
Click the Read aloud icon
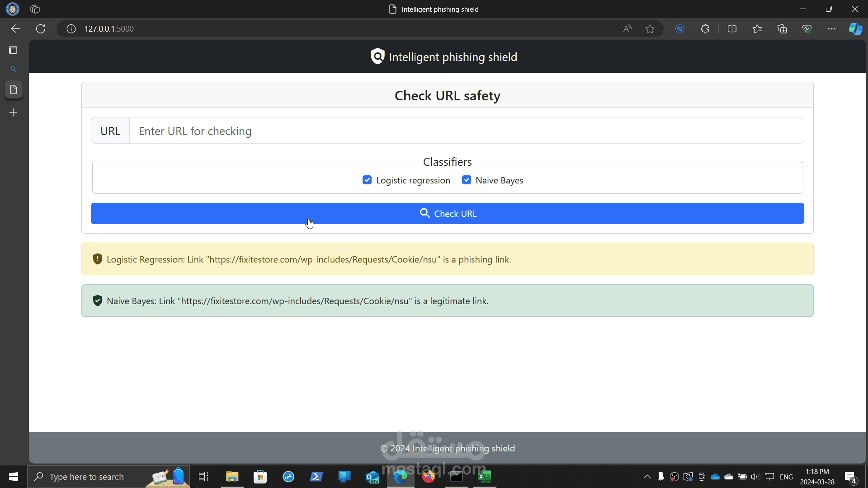pos(627,29)
